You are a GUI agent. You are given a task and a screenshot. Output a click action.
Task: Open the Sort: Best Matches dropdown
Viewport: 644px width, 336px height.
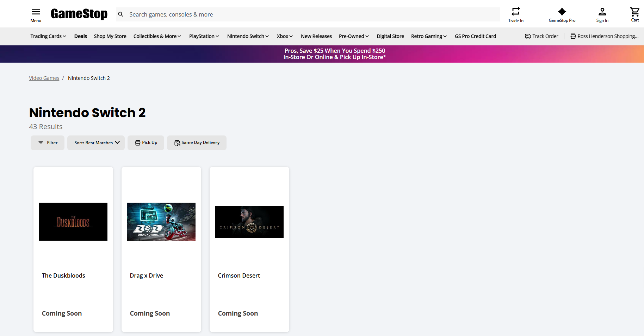[x=96, y=143]
